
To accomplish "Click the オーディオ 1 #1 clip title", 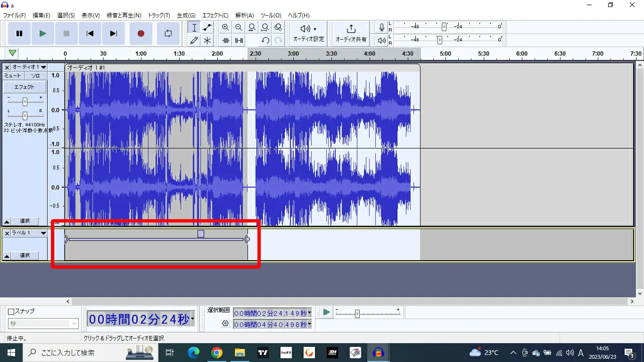I will [86, 68].
